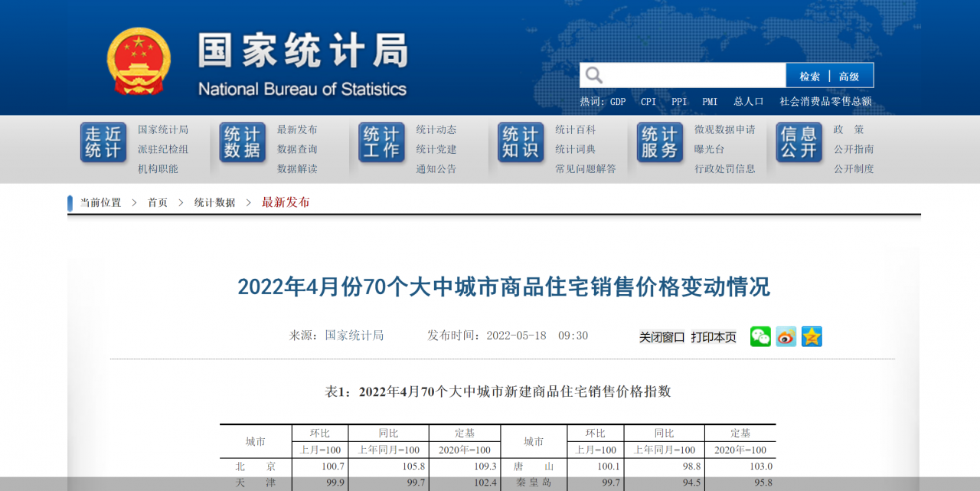
Task: Open the 统计知识 blue tile
Action: pos(521,142)
